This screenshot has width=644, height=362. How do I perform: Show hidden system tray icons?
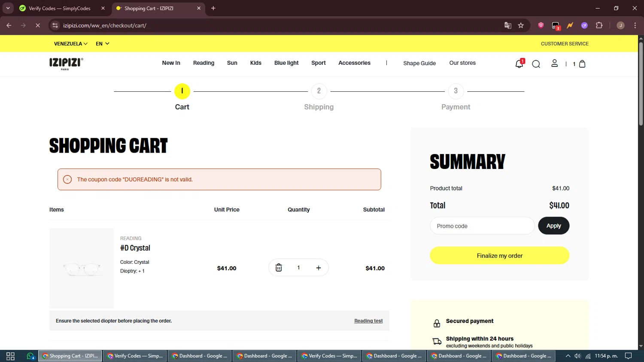568,356
